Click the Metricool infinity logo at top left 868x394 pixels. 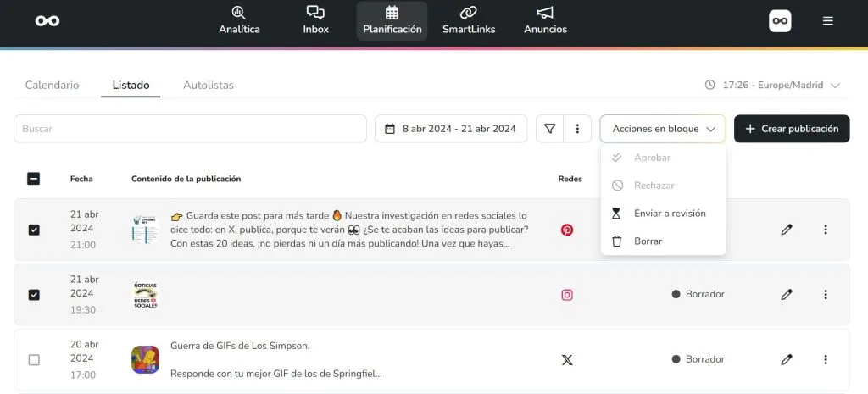pos(47,21)
